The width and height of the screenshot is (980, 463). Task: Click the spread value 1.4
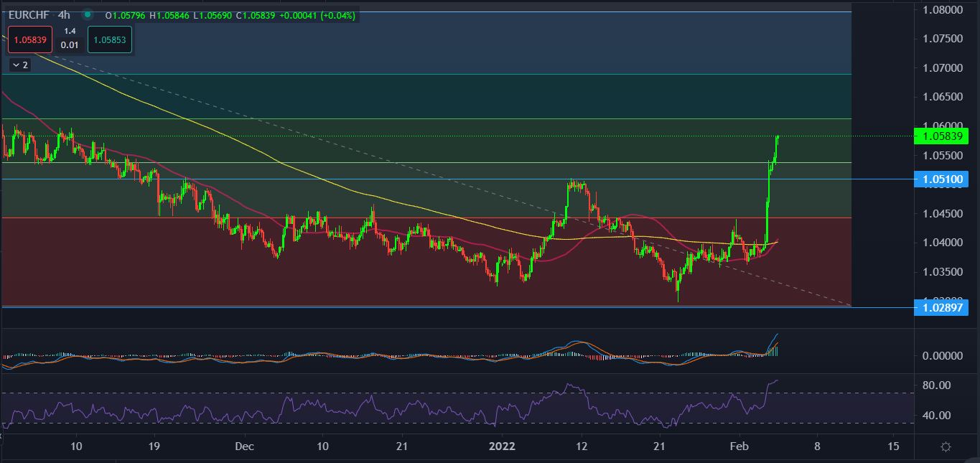coord(70,31)
